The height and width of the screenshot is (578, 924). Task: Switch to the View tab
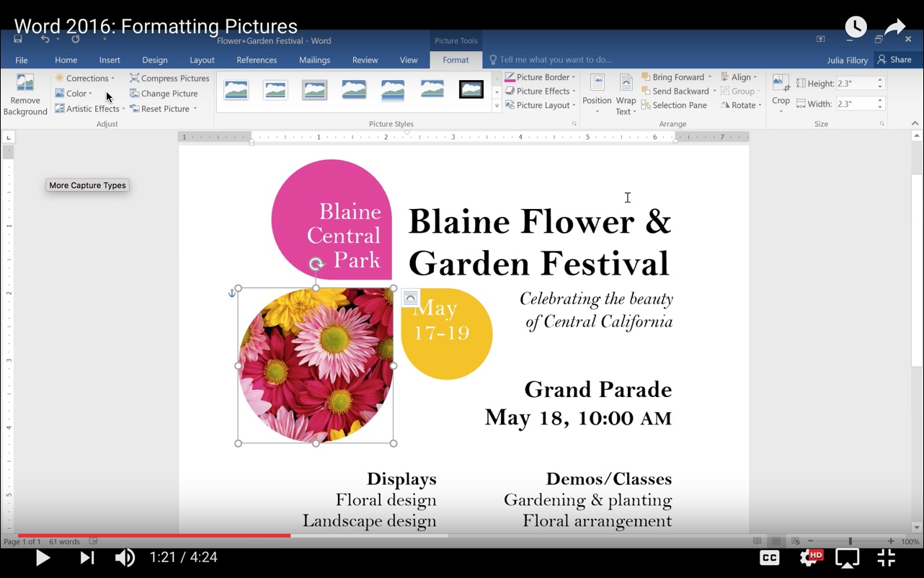(x=409, y=60)
